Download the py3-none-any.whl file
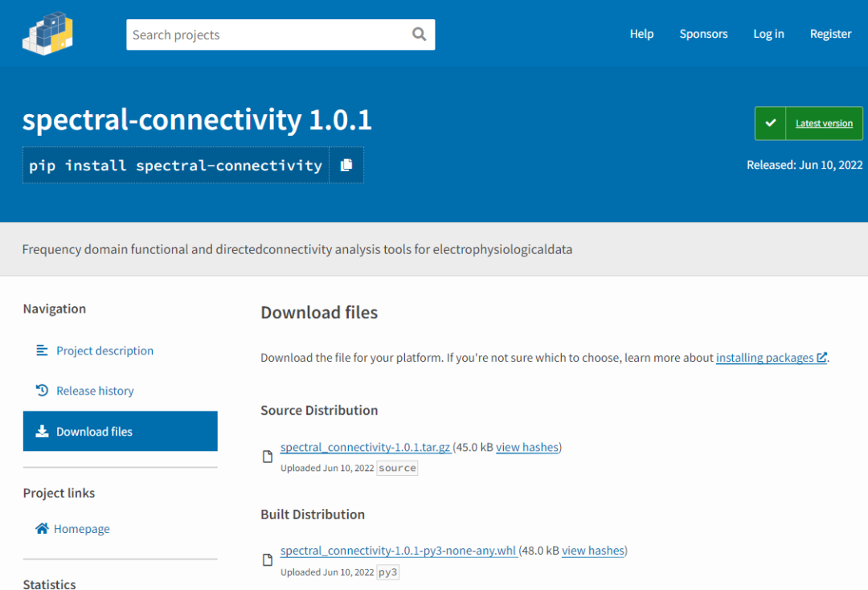Viewport: 868px width, 590px height. (x=398, y=551)
